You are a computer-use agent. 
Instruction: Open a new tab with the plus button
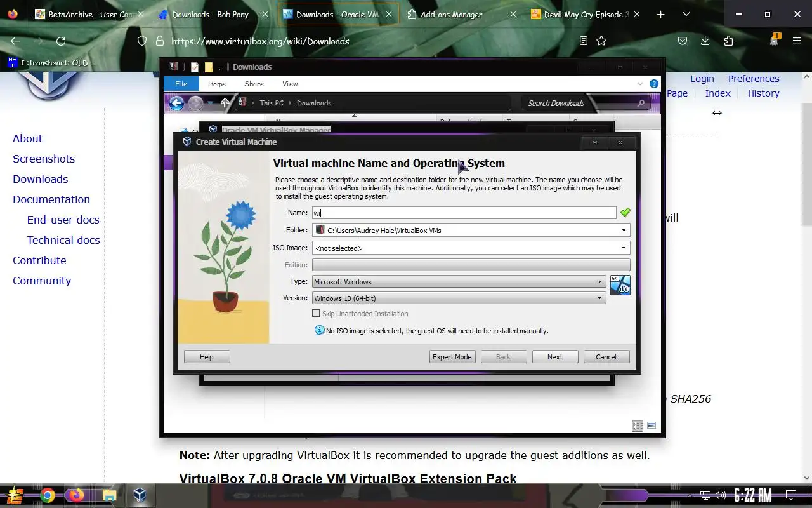coord(660,14)
